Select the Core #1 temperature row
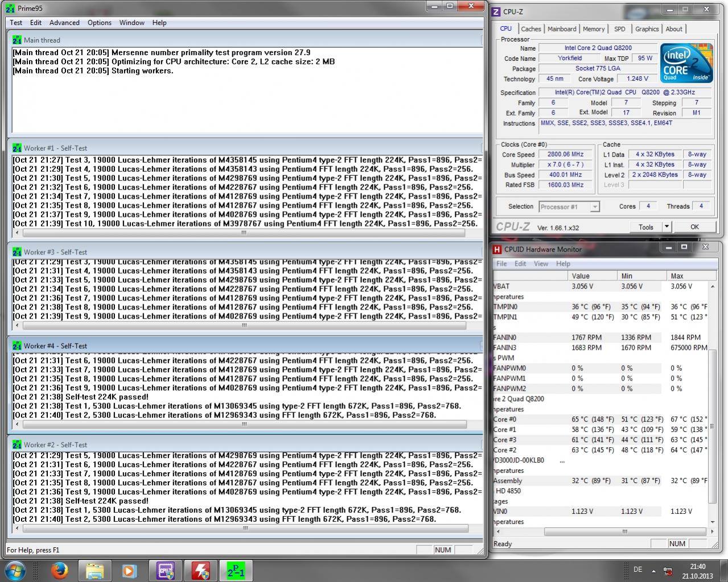The height and width of the screenshot is (582, 728). [x=601, y=430]
